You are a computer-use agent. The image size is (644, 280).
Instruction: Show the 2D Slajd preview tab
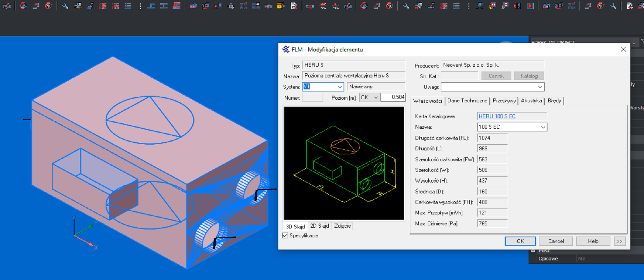(319, 226)
